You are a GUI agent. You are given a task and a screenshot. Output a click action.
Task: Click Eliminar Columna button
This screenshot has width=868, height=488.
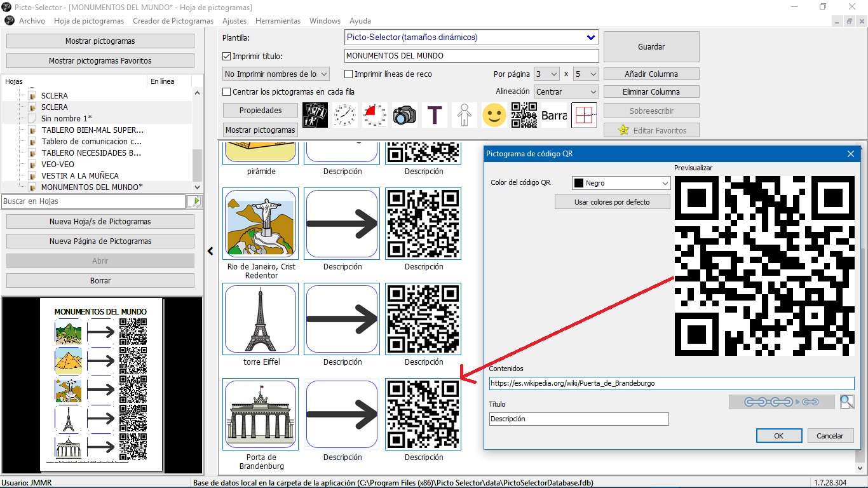click(651, 91)
